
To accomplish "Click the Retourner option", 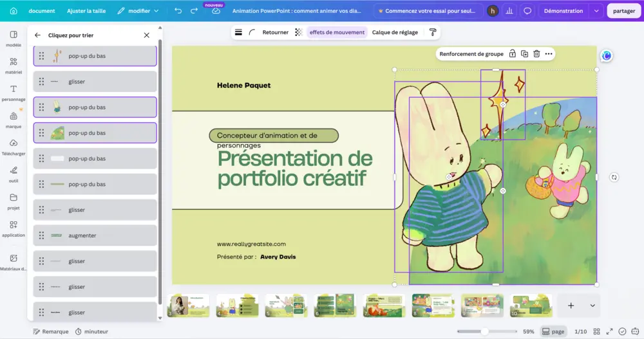I will (275, 32).
